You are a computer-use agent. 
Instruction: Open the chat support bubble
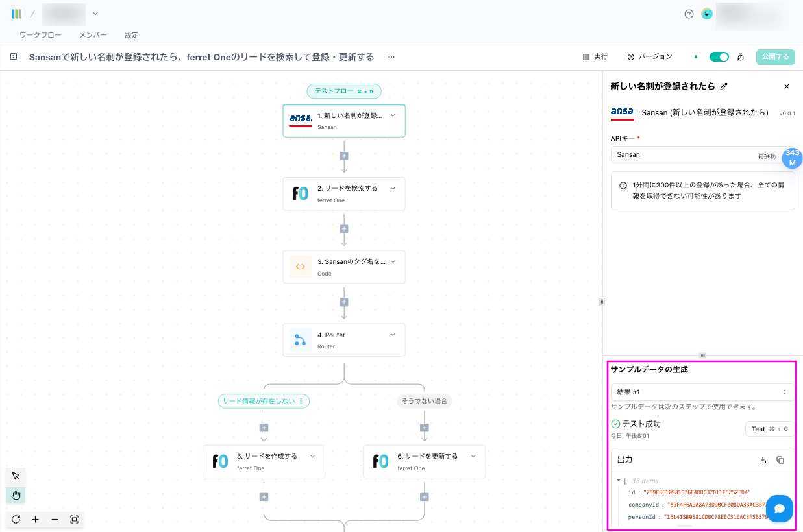click(x=780, y=509)
